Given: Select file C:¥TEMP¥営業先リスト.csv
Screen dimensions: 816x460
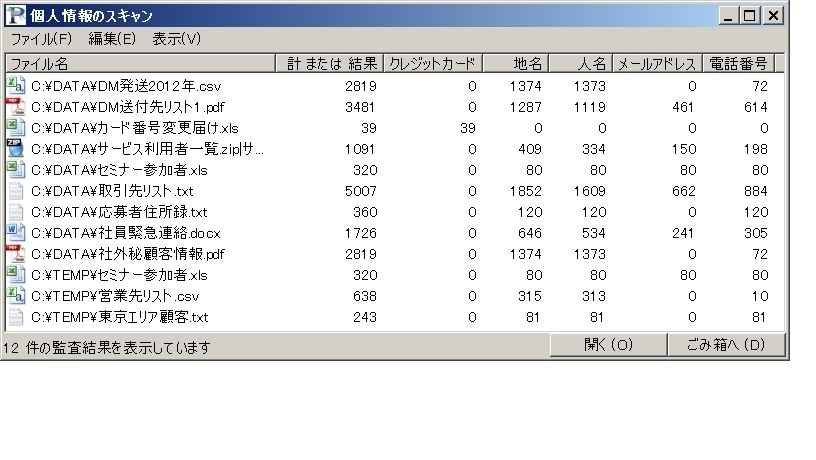Looking at the screenshot, I should pyautogui.click(x=115, y=296).
